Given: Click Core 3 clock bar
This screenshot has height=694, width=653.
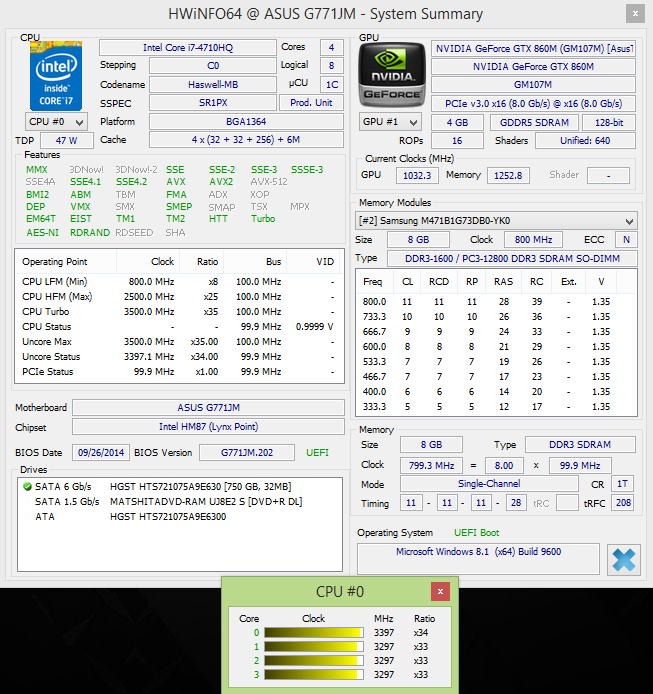Looking at the screenshot, I should [314, 675].
